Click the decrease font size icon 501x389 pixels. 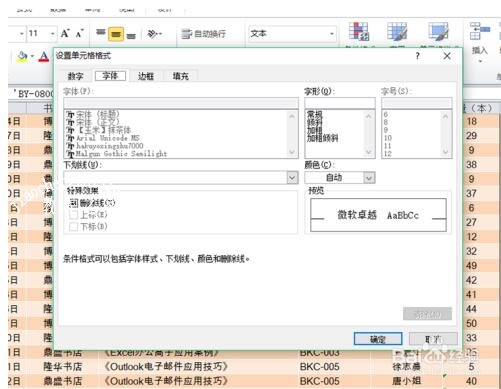[79, 33]
